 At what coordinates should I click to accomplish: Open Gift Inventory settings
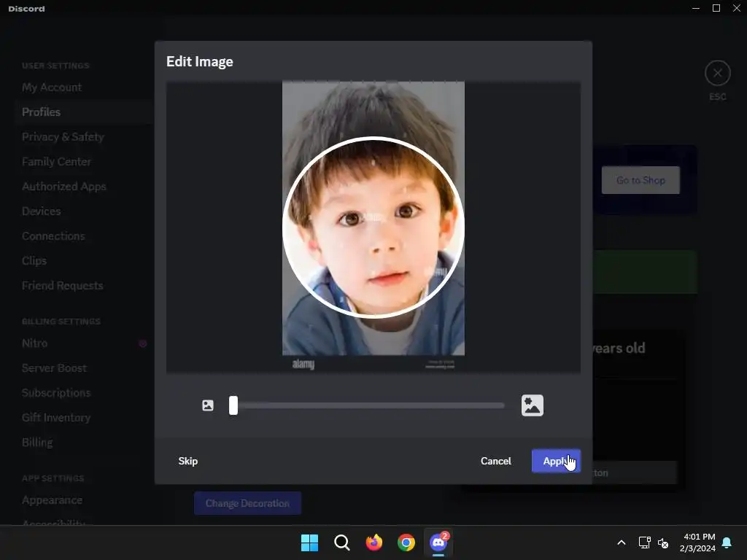(56, 418)
